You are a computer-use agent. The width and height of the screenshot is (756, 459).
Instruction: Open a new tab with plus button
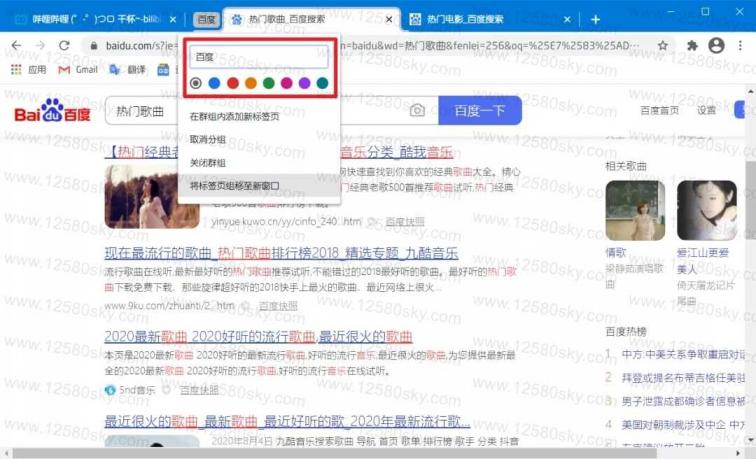(595, 19)
